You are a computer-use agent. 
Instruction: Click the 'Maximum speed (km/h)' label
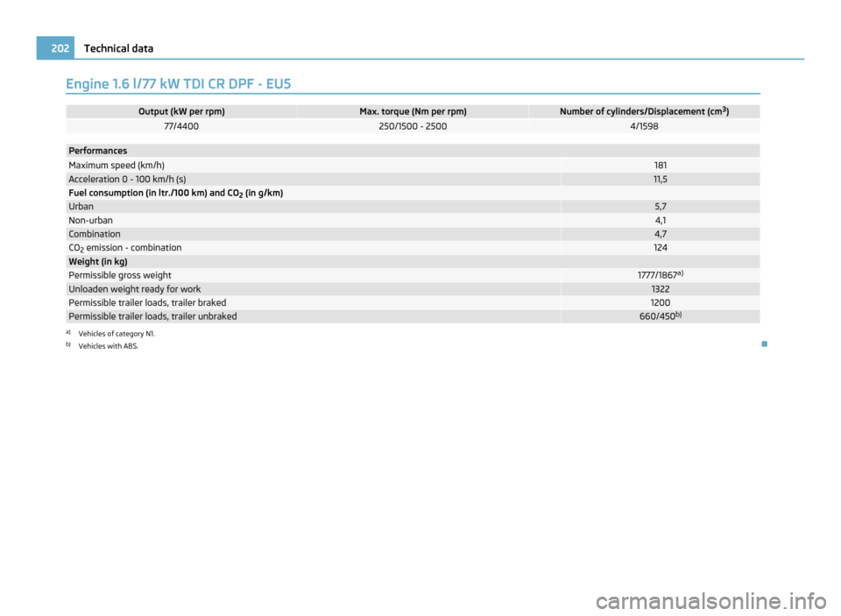(117, 166)
